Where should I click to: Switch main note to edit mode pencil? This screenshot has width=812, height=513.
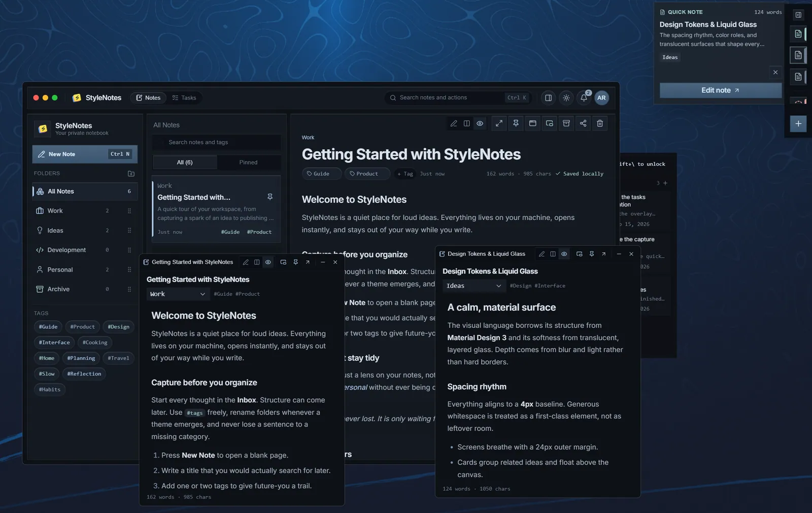(x=454, y=123)
